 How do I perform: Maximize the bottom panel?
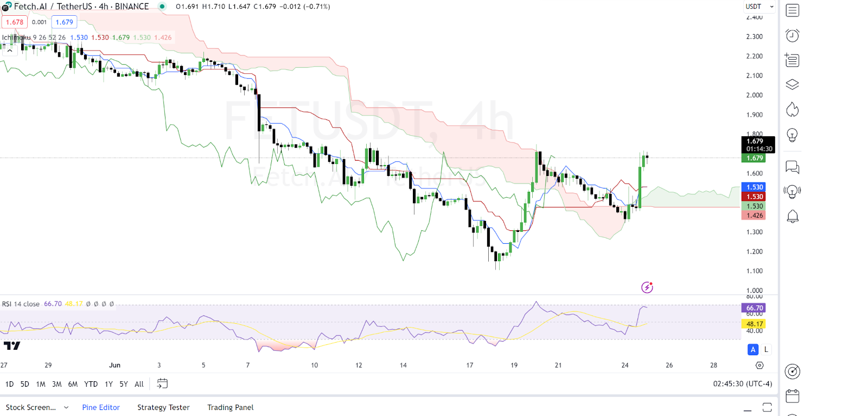tap(767, 407)
